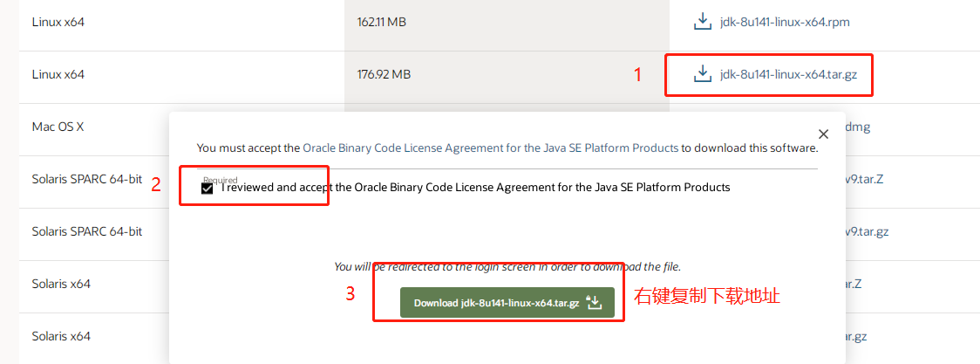
Task: Click the 'I reviewed and accept' license label text
Action: point(476,187)
